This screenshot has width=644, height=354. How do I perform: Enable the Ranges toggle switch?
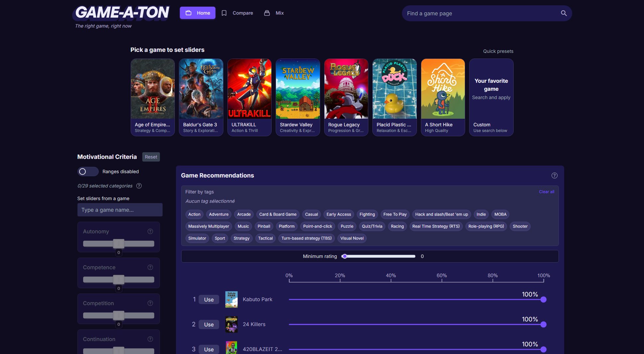88,172
